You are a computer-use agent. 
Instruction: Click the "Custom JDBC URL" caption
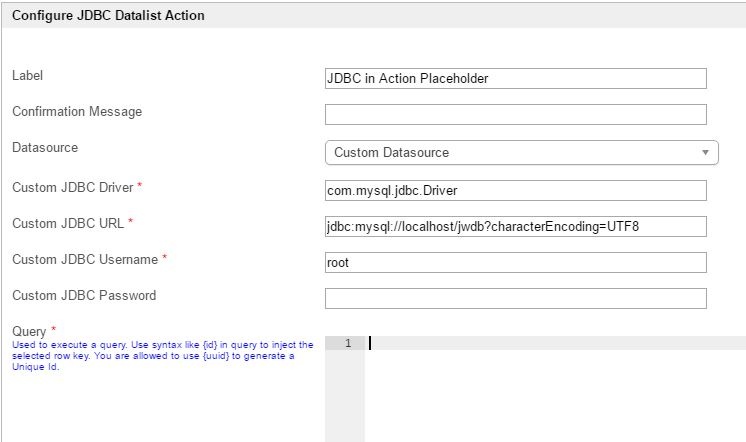67,223
